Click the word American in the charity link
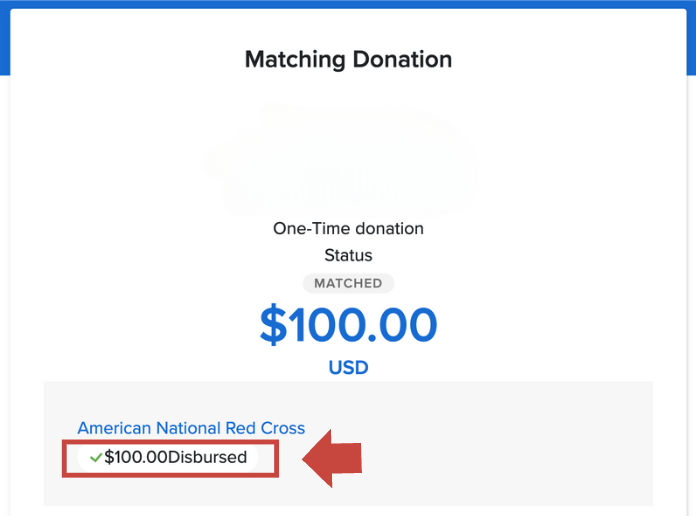696x516 pixels. [113, 429]
